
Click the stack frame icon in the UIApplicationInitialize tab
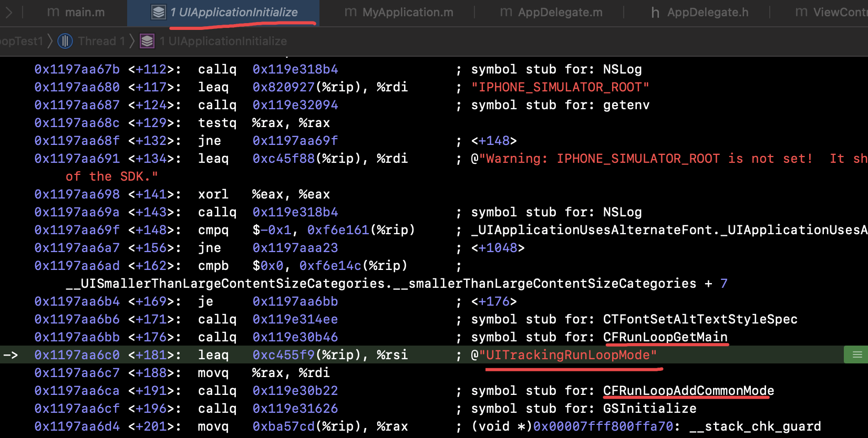click(158, 12)
